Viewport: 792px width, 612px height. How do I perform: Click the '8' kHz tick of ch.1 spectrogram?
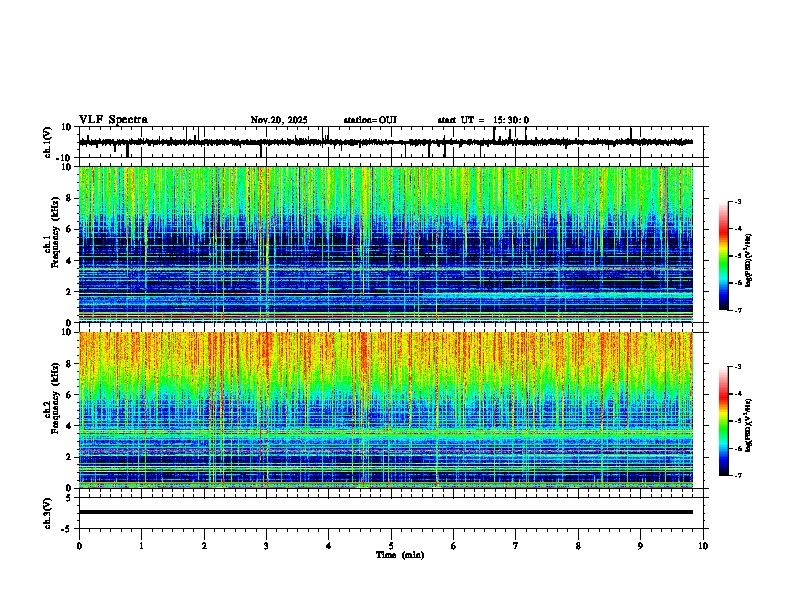70,198
